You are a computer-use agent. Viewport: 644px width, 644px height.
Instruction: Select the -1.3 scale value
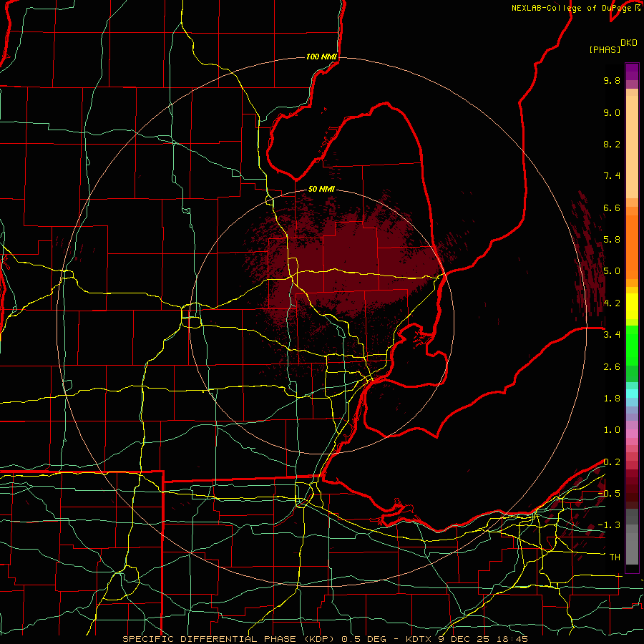[x=609, y=525]
